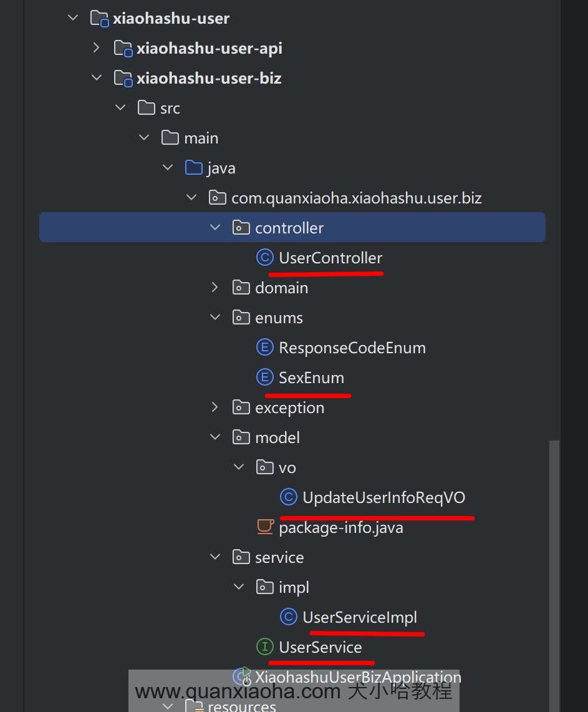Expand the domain package
Viewport: 588px width, 712px height.
click(215, 288)
